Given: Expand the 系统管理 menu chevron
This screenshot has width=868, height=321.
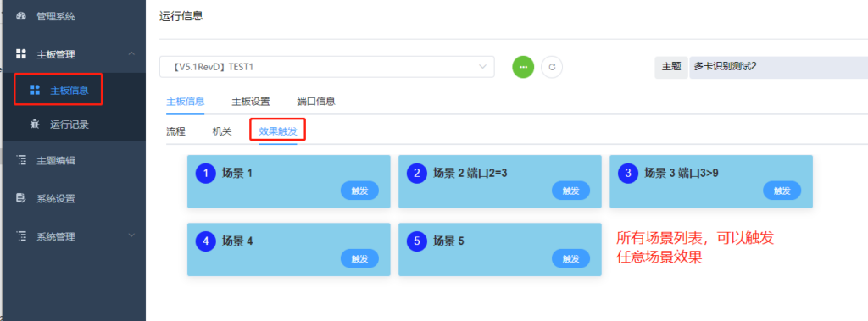Looking at the screenshot, I should (131, 235).
